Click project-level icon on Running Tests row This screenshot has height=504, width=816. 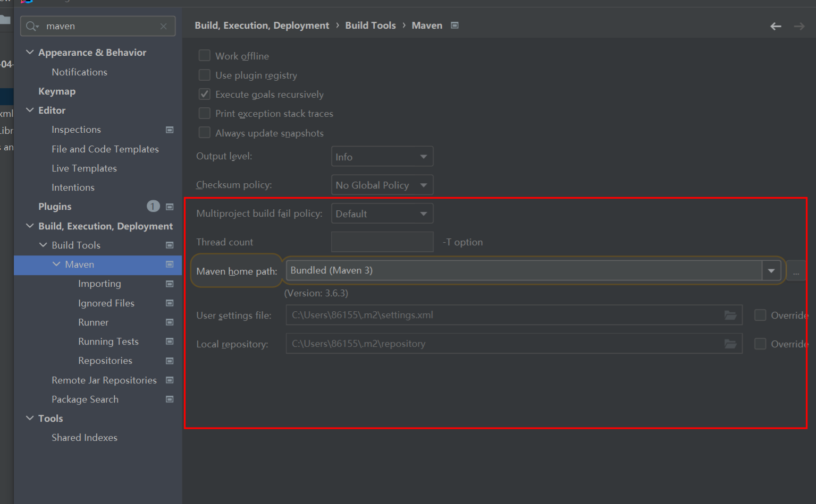(170, 341)
